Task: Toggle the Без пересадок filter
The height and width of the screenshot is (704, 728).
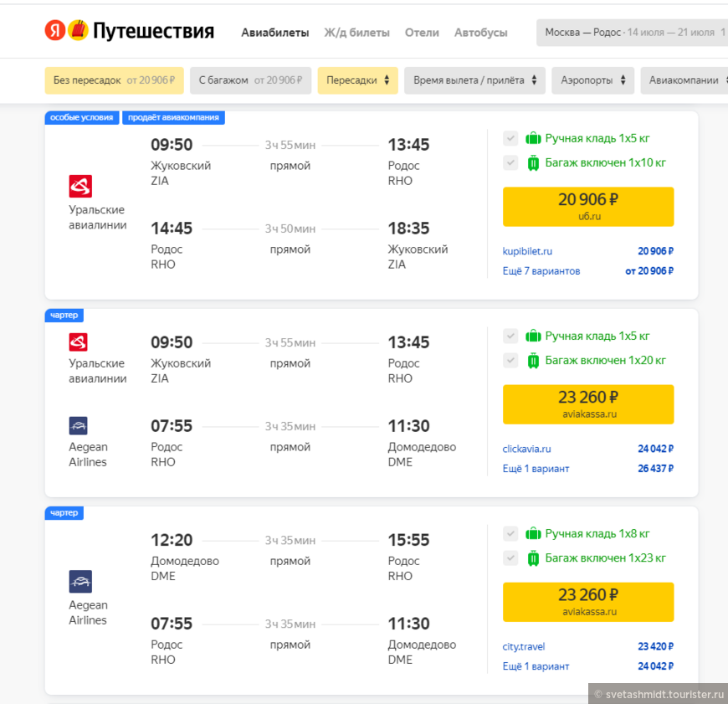Action: tap(114, 80)
